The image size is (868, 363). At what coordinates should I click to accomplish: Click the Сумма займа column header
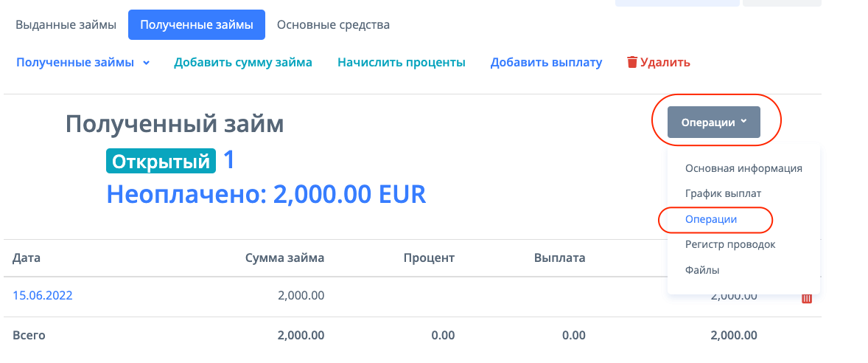pyautogui.click(x=286, y=257)
